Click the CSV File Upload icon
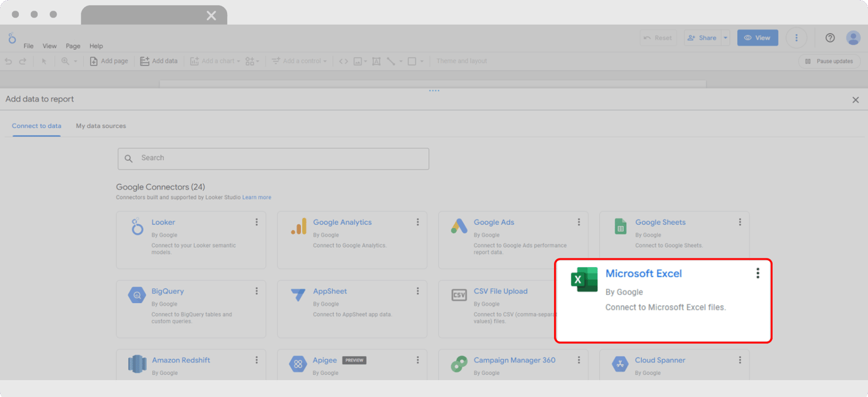The width and height of the screenshot is (868, 397). (x=459, y=295)
